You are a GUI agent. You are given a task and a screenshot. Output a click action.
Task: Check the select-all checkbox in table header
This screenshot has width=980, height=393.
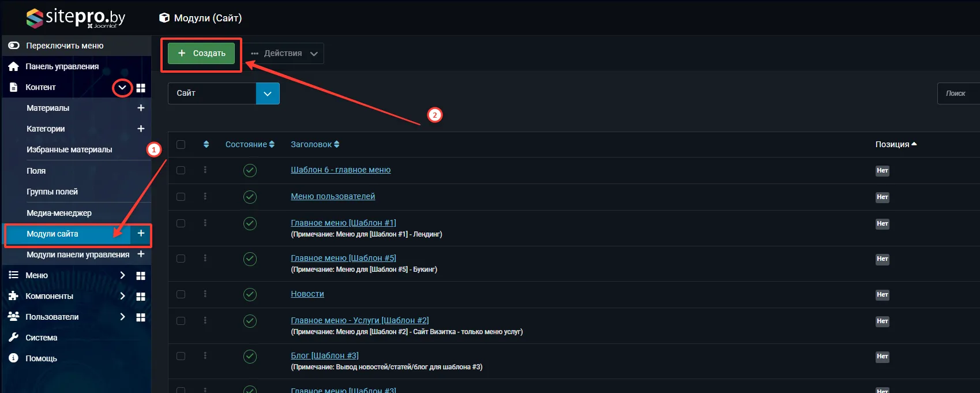coord(181,144)
